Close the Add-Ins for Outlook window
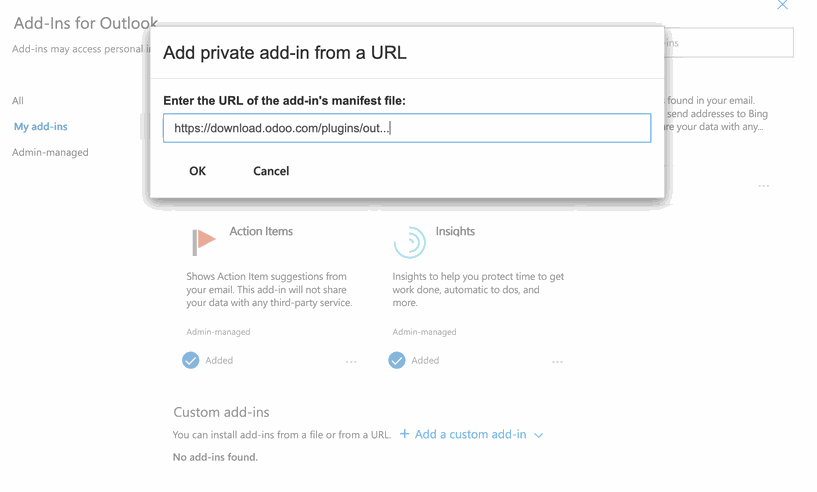The width and height of the screenshot is (817, 492). (783, 5)
